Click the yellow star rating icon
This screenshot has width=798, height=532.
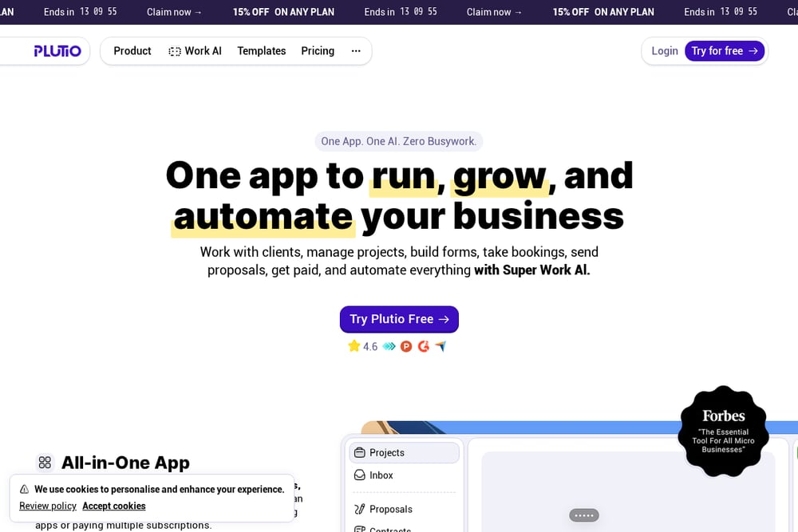[x=354, y=346]
